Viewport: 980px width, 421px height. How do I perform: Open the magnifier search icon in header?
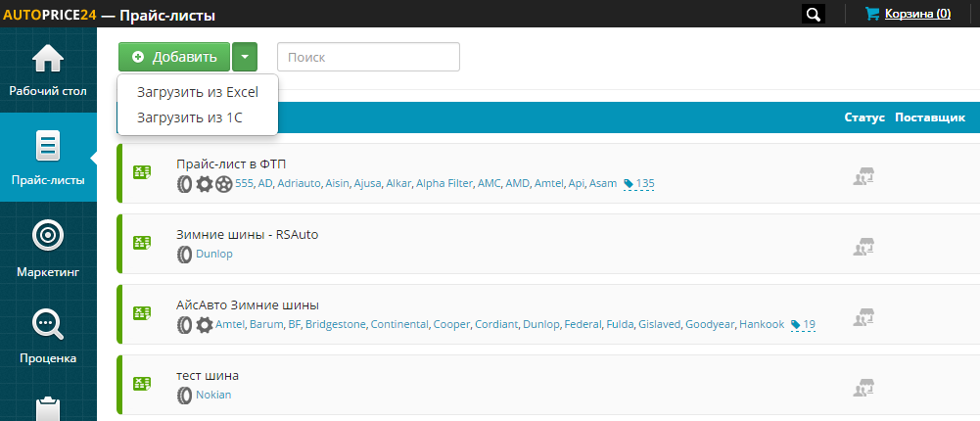(814, 14)
